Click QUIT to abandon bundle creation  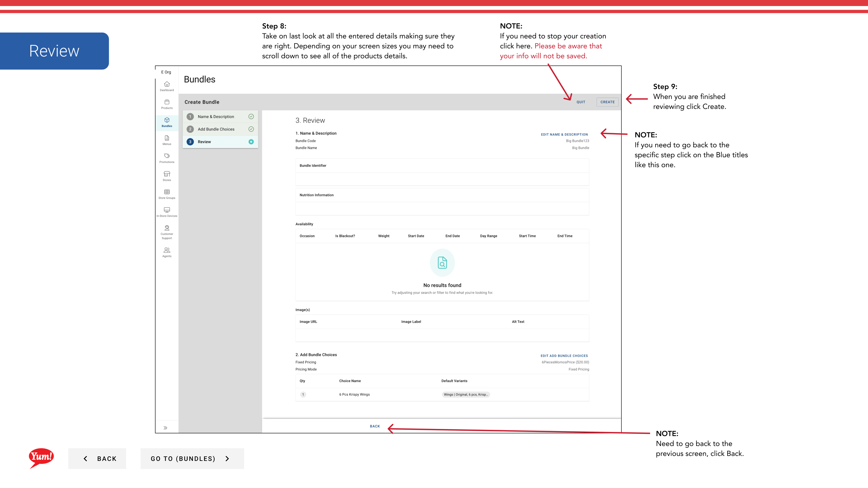point(581,102)
